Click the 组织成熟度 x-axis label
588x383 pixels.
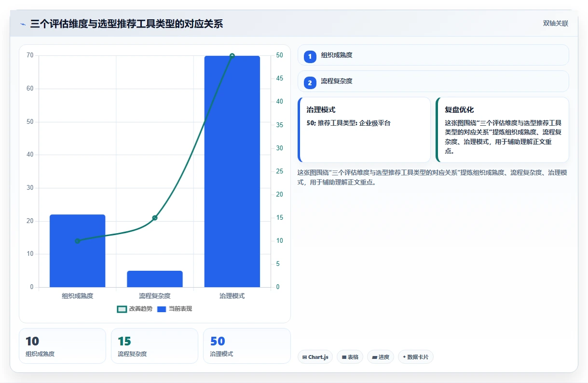(78, 296)
